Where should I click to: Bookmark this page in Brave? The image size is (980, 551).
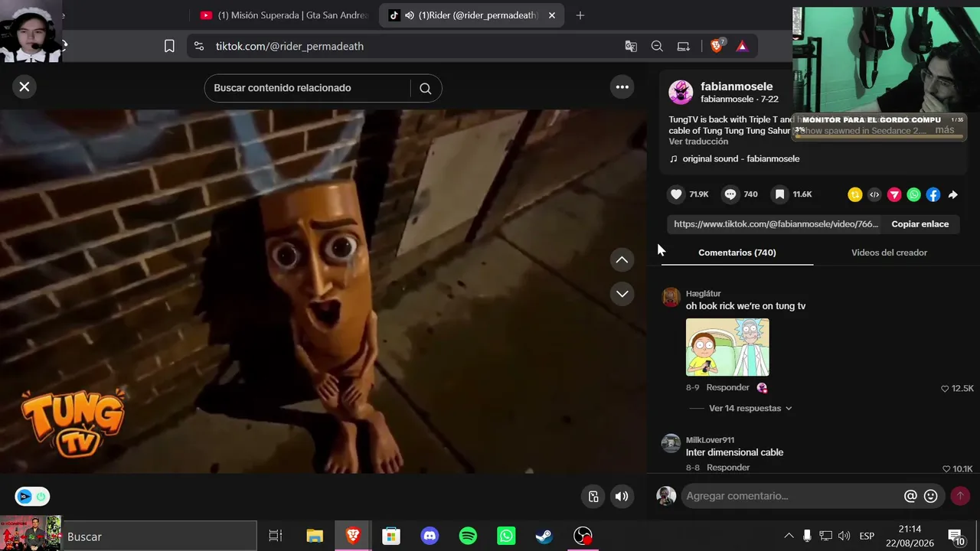point(169,46)
